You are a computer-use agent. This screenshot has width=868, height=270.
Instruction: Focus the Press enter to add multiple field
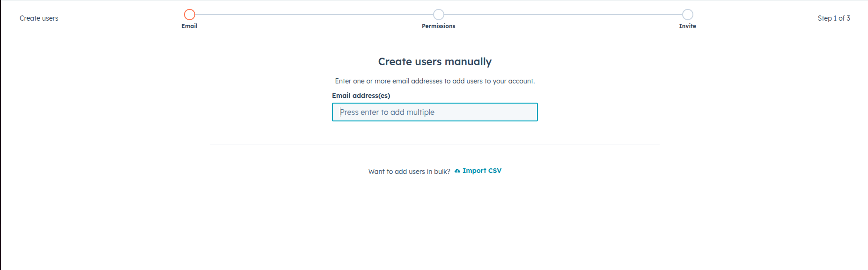point(434,112)
